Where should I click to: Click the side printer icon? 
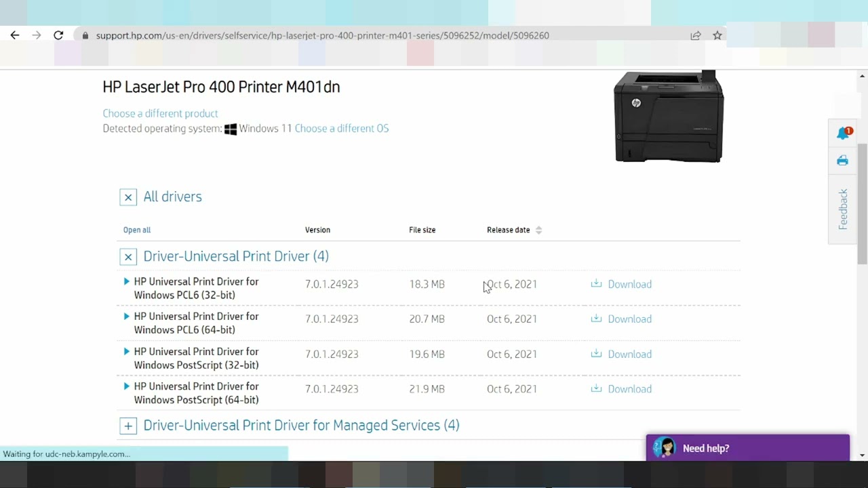[842, 161]
